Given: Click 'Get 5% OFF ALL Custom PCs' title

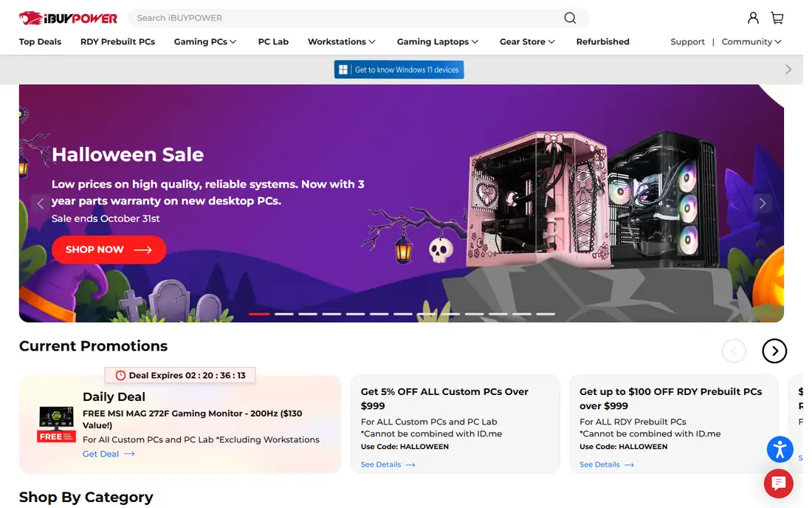Looking at the screenshot, I should click(444, 399).
